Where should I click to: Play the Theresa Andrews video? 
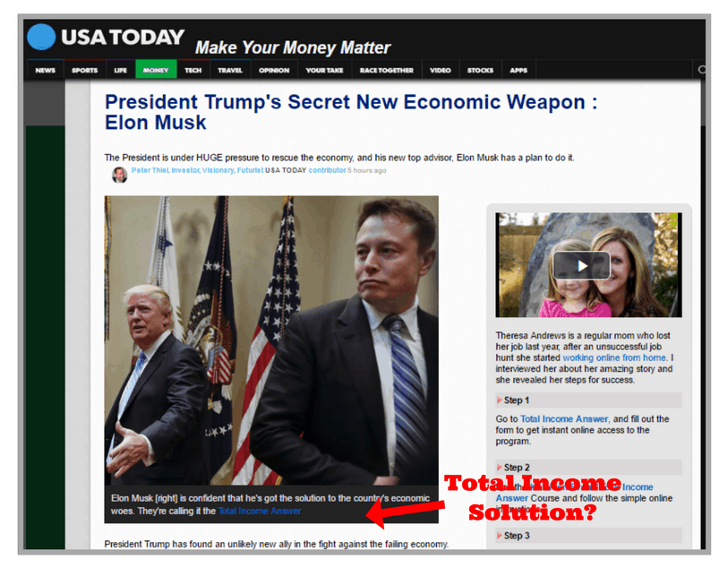click(581, 266)
